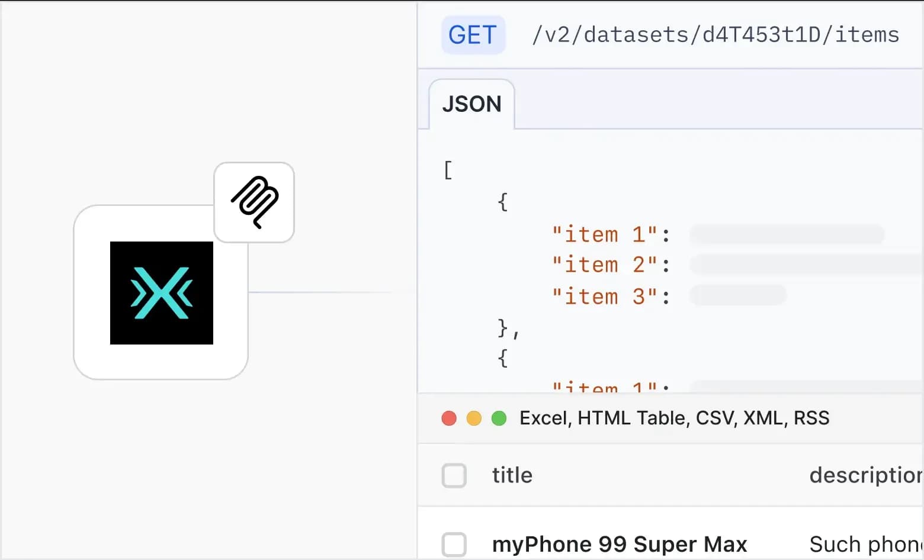The width and height of the screenshot is (924, 560).
Task: Click the opening square bracket of JSON array
Action: click(x=448, y=170)
